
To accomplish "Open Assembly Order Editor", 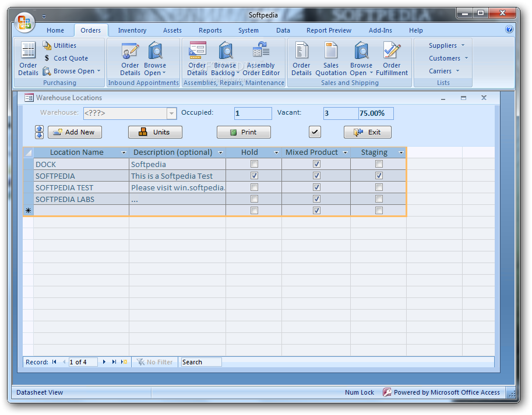I will pos(261,58).
